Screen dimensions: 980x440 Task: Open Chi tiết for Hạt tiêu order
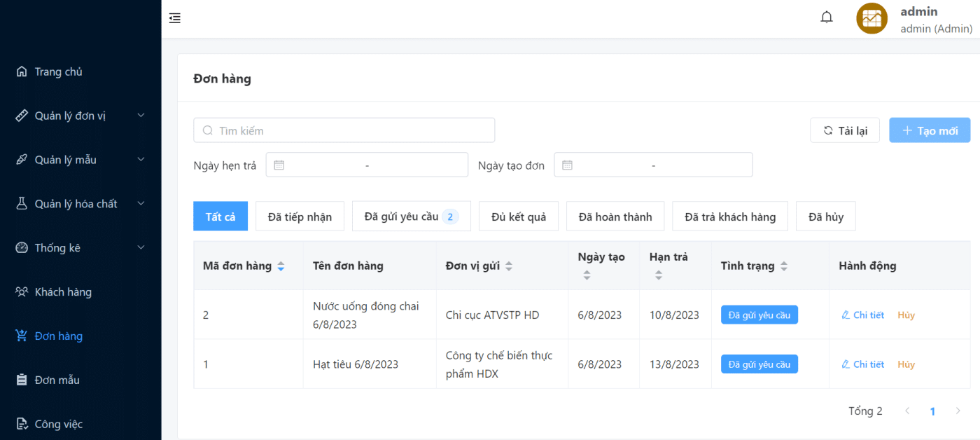click(x=863, y=364)
